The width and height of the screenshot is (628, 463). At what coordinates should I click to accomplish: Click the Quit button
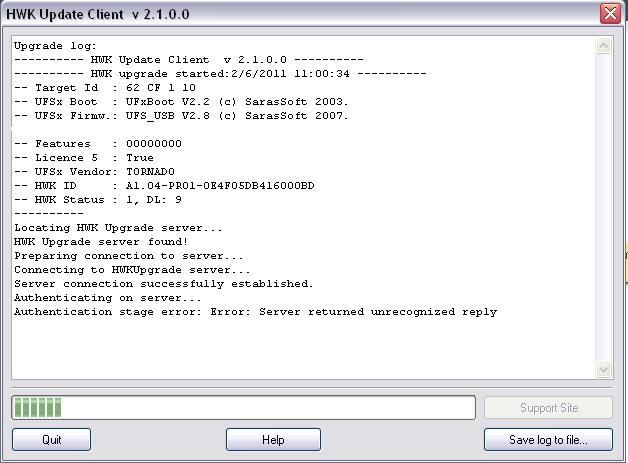[51, 440]
